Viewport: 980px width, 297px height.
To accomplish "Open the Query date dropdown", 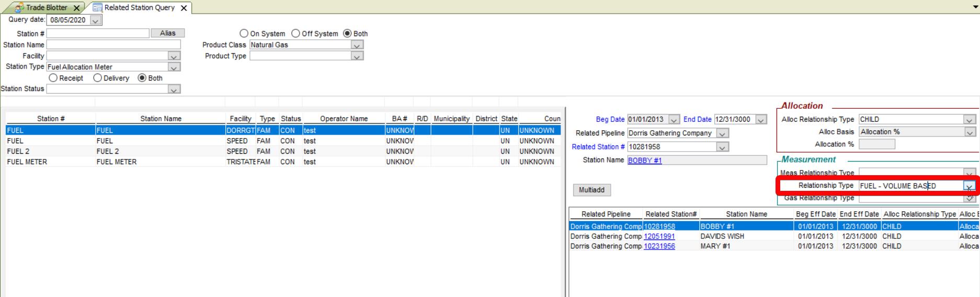I will pyautogui.click(x=95, y=20).
